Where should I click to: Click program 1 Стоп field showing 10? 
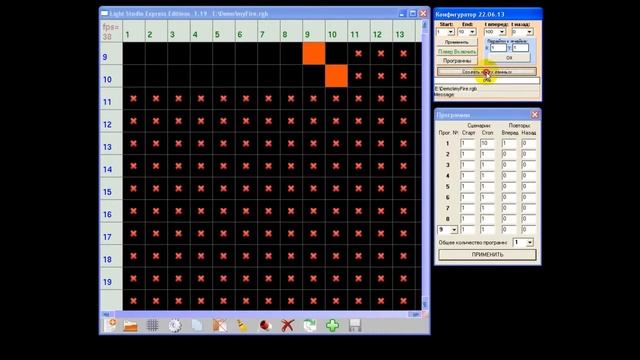click(x=487, y=143)
